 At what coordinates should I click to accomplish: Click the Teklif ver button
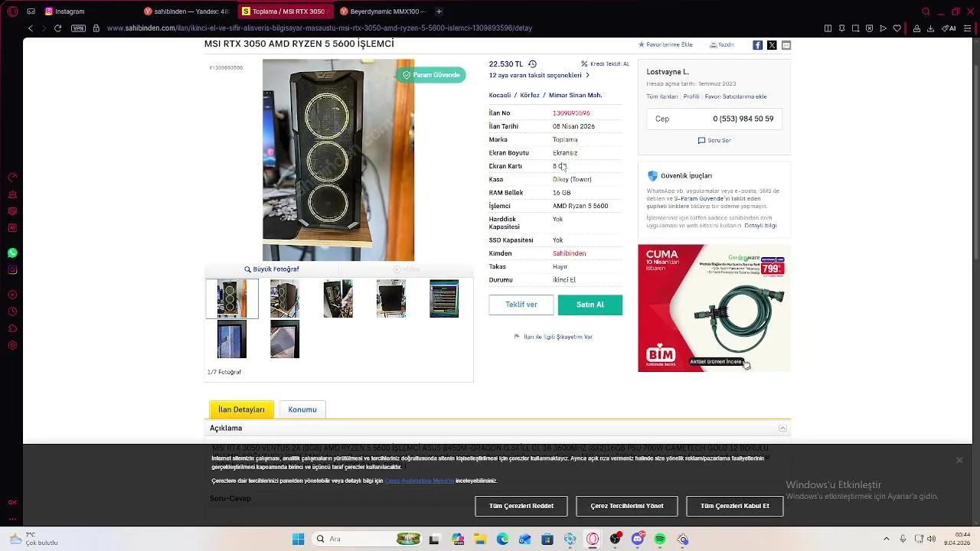521,305
